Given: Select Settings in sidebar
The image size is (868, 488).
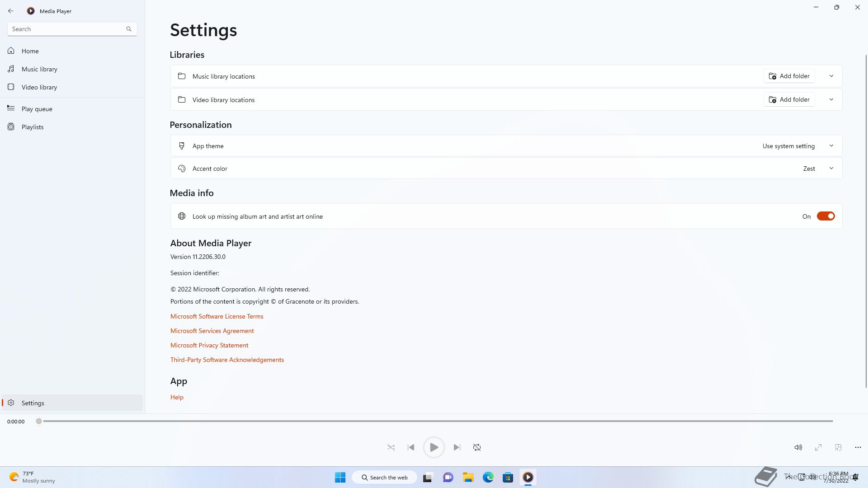Looking at the screenshot, I should (72, 403).
